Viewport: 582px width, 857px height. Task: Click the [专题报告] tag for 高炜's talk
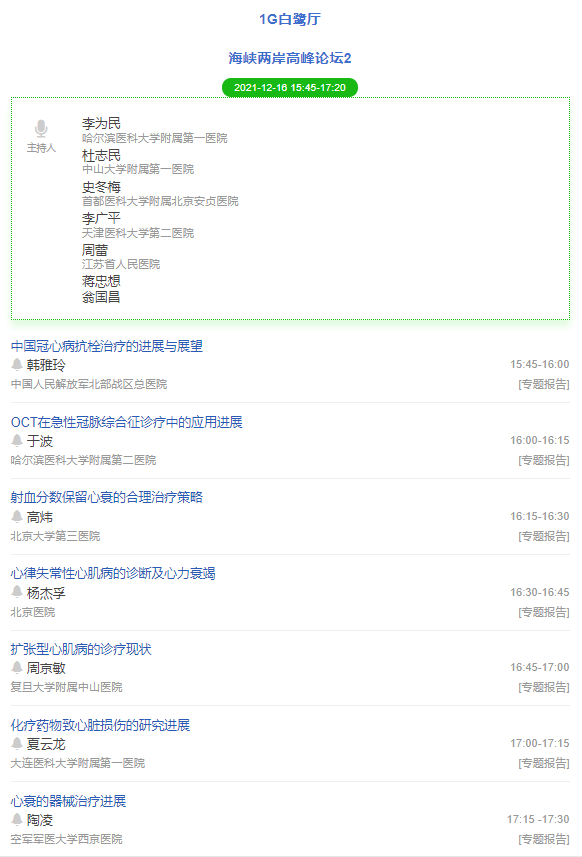[544, 536]
